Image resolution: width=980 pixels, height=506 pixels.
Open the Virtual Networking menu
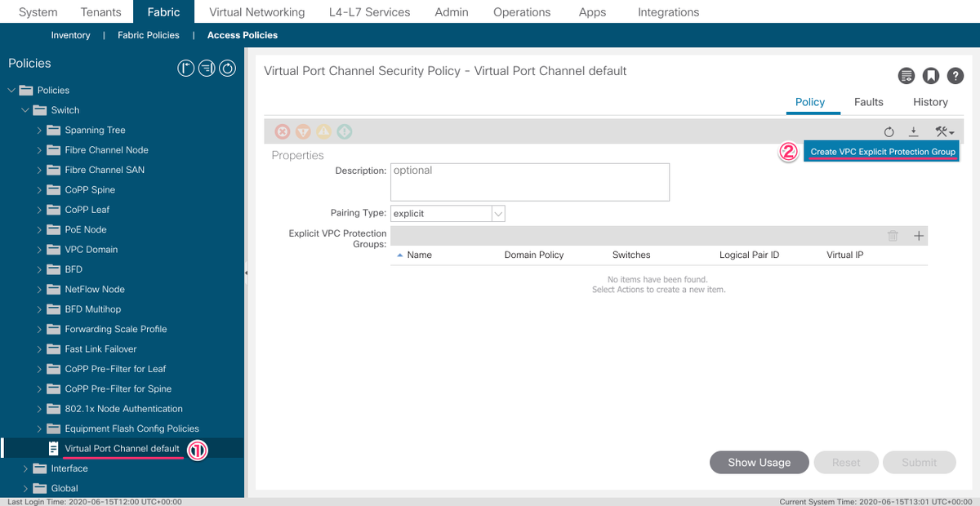(x=256, y=12)
